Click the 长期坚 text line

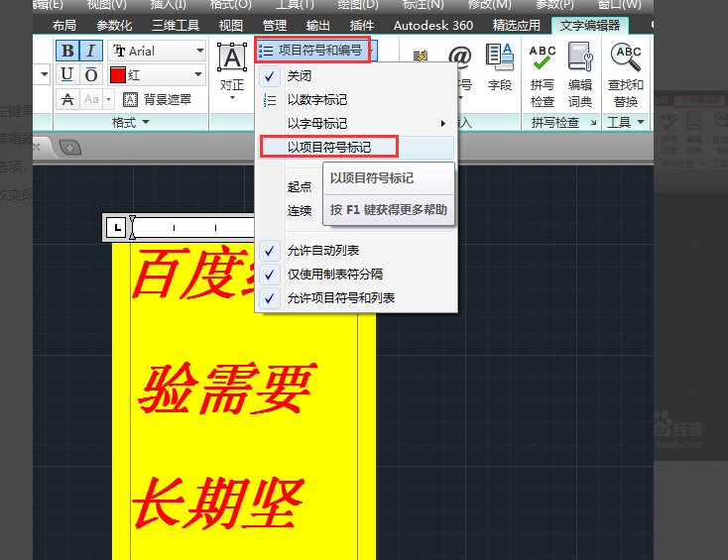coord(218,503)
